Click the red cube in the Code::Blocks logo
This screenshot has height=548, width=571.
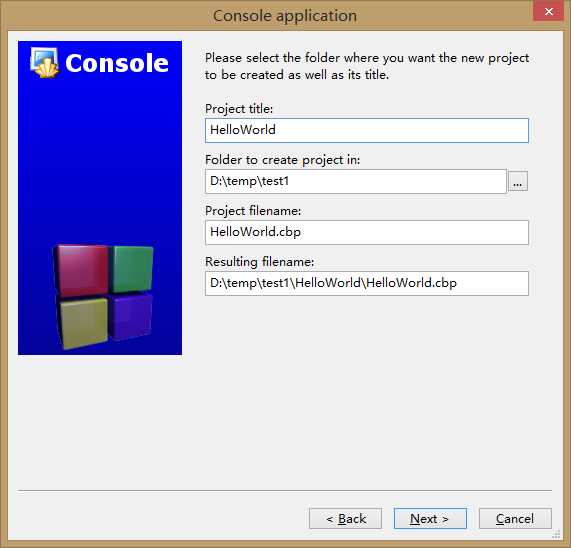point(82,271)
